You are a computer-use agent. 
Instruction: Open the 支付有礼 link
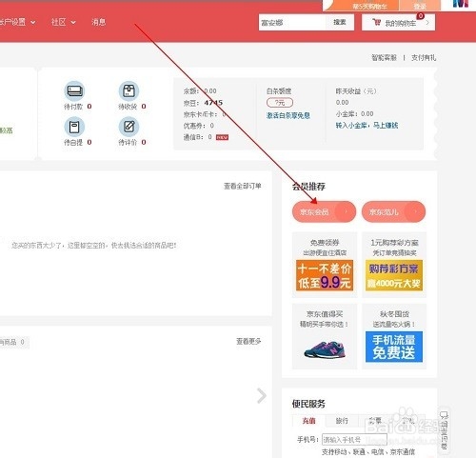tap(424, 58)
